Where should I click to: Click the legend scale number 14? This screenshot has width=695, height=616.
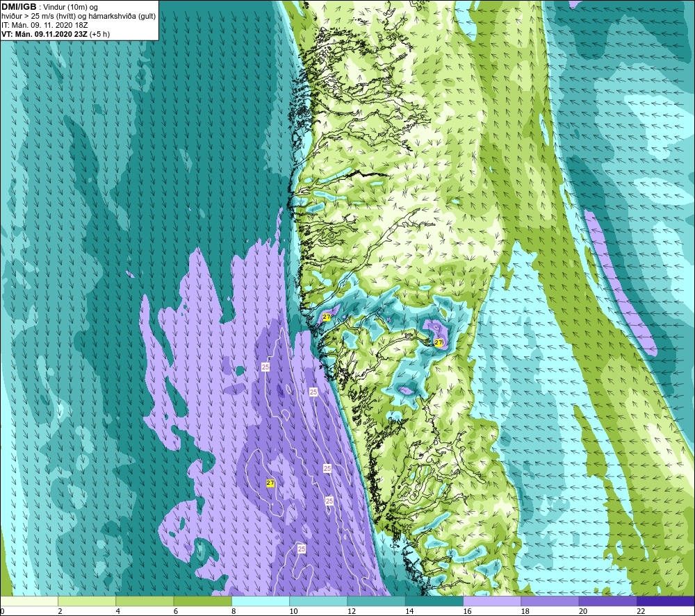click(409, 612)
